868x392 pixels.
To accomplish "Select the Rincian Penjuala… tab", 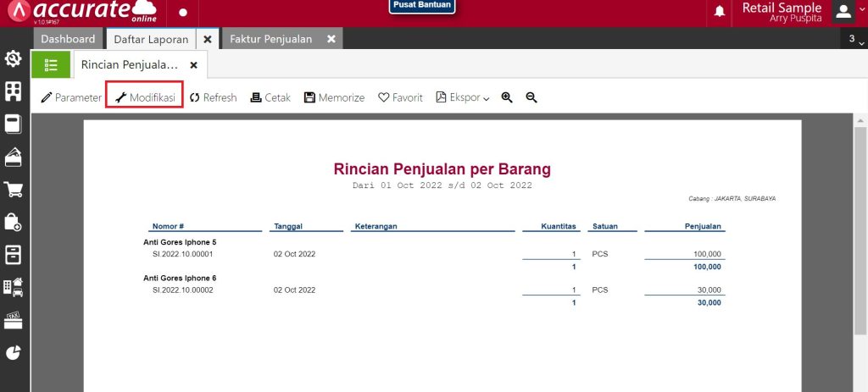I will coord(130,64).
